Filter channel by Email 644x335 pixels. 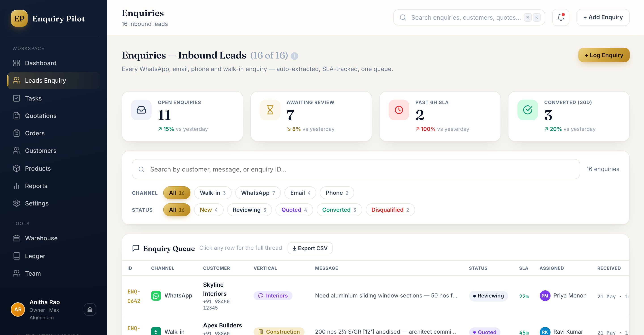[300, 193]
